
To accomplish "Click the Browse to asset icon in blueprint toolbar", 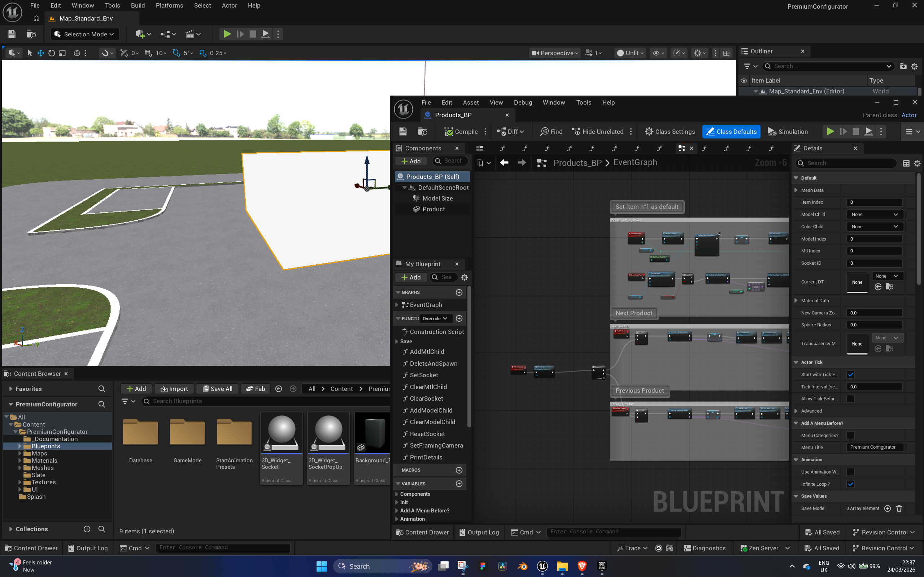I will click(423, 131).
